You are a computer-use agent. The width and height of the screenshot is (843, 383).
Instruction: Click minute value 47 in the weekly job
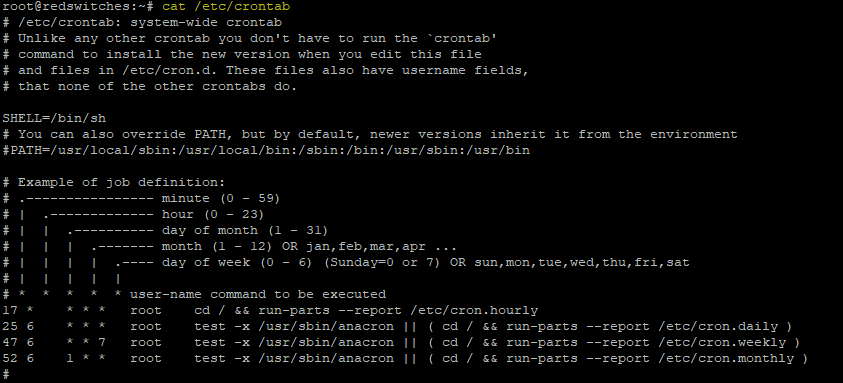pyautogui.click(x=10, y=343)
